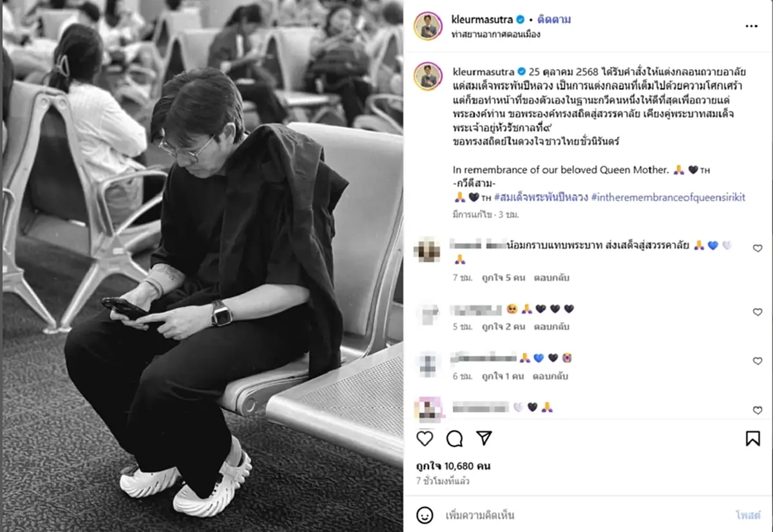
Task: Save the post with the bookmark icon
Action: (752, 439)
